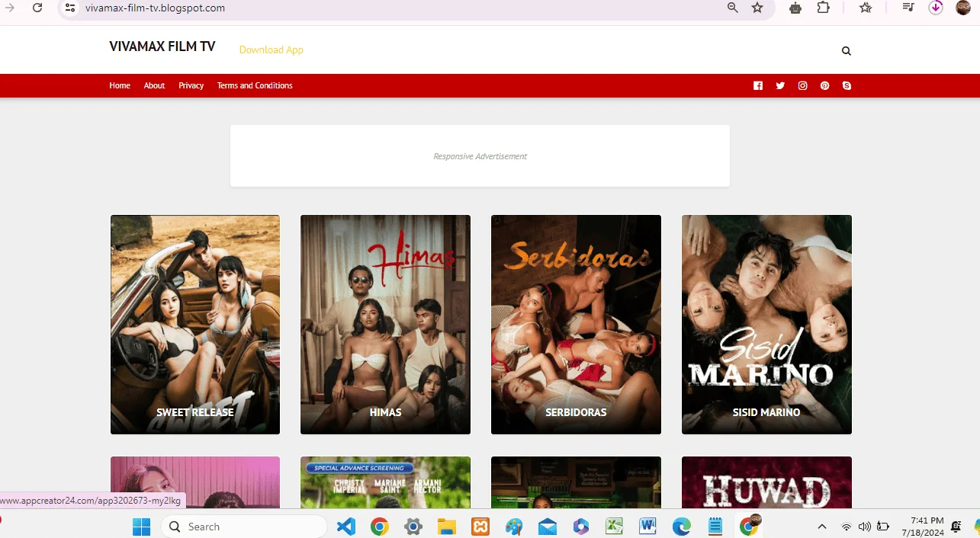Open the Twitter social icon

pyautogui.click(x=780, y=85)
